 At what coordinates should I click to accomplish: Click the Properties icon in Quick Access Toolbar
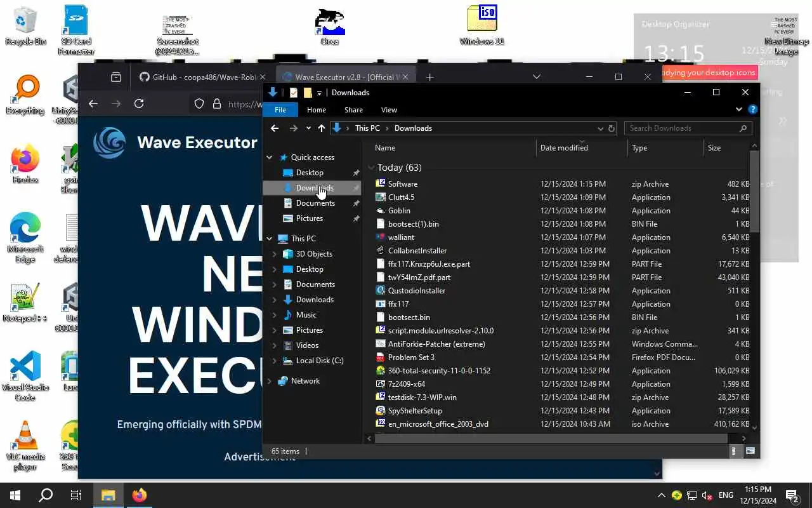coord(293,93)
